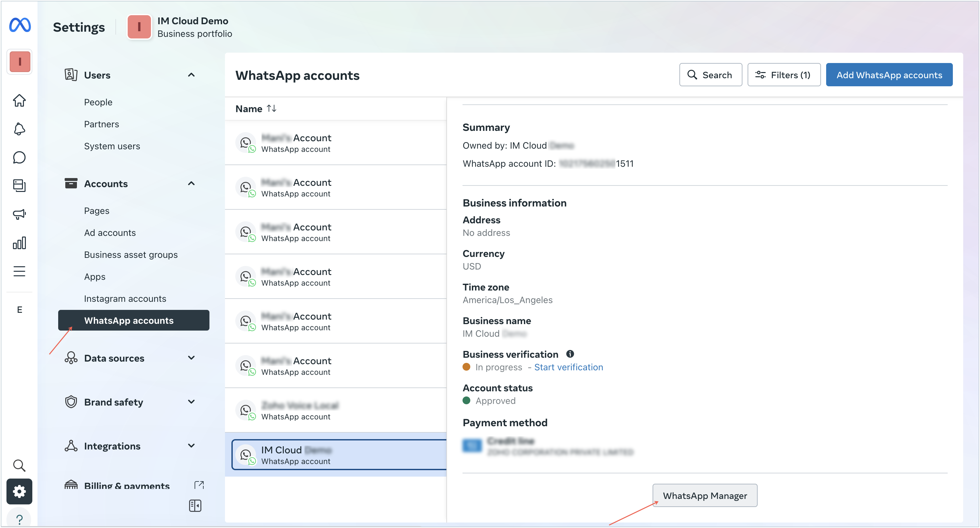Screen dimensions: 980x528
Task: Expand the Data sources section chevron
Action: [x=191, y=358]
